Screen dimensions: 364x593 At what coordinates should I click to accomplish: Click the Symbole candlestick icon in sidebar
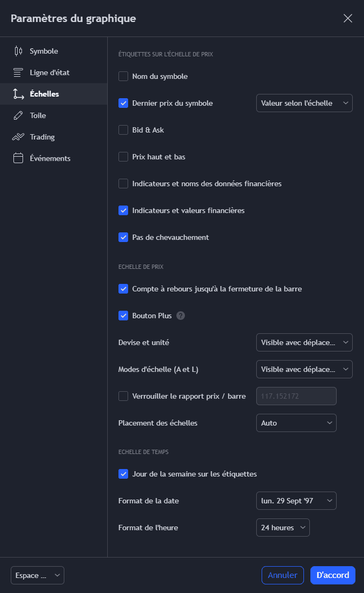18,51
